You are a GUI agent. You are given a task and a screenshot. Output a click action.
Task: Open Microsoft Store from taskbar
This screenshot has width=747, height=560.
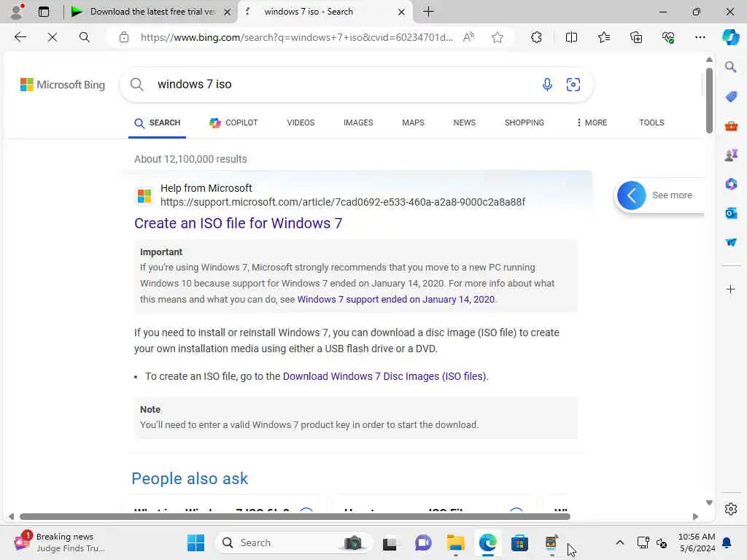(x=519, y=542)
